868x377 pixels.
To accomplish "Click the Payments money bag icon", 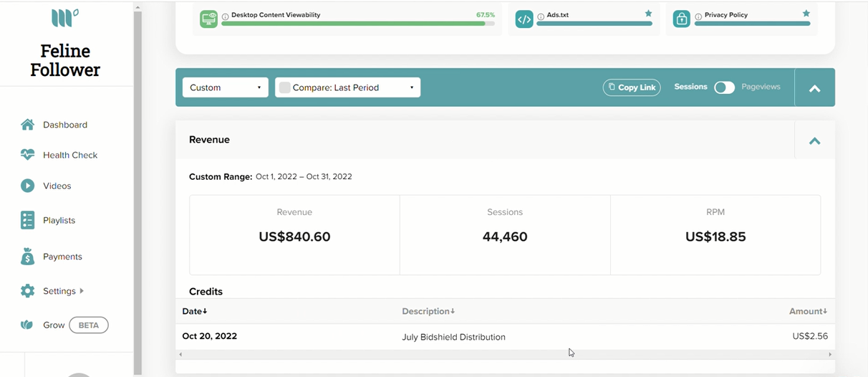I will 27,257.
